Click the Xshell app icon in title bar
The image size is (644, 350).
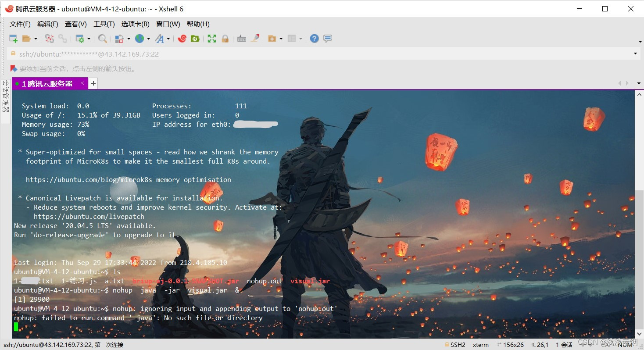pyautogui.click(x=9, y=8)
